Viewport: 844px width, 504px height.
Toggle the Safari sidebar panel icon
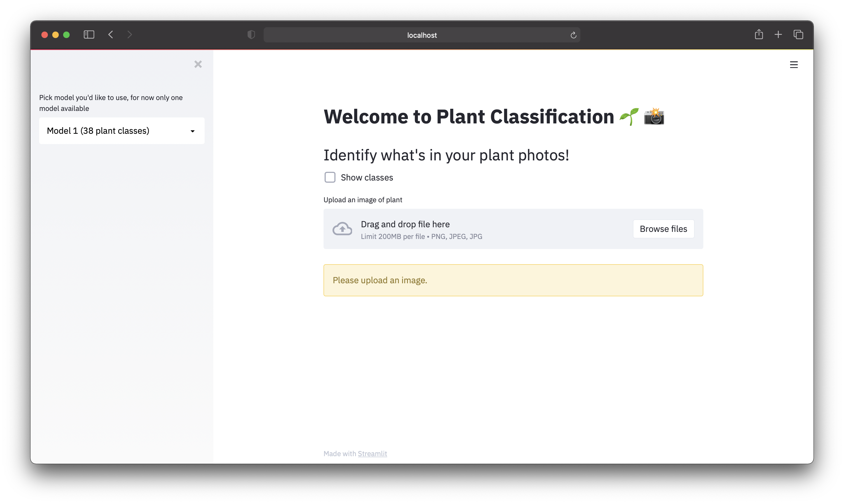pos(89,35)
